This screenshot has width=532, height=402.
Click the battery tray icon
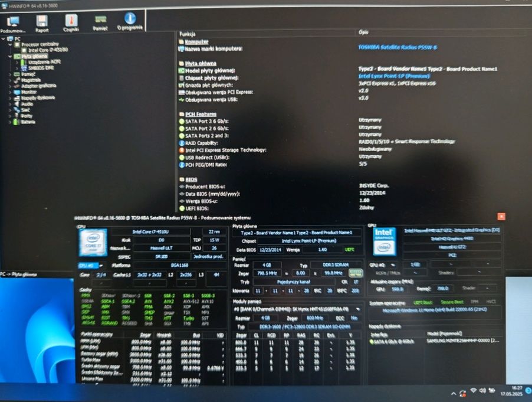coord(491,391)
